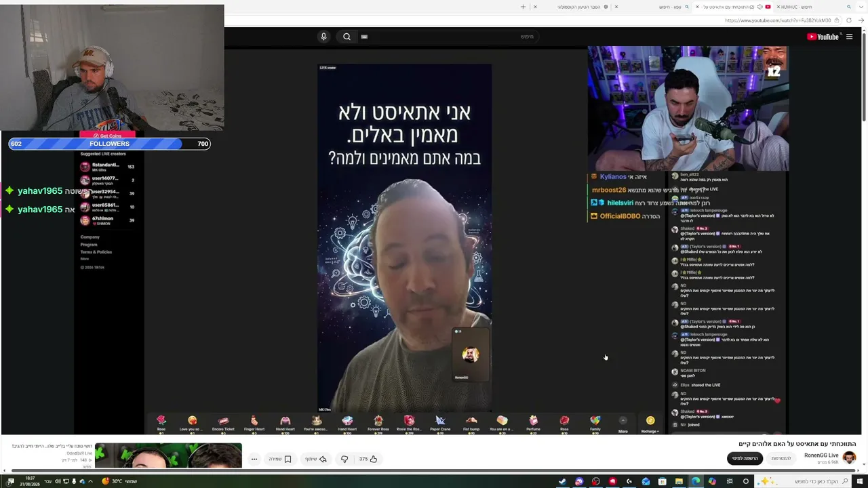Send the Love you so gift

point(192,424)
